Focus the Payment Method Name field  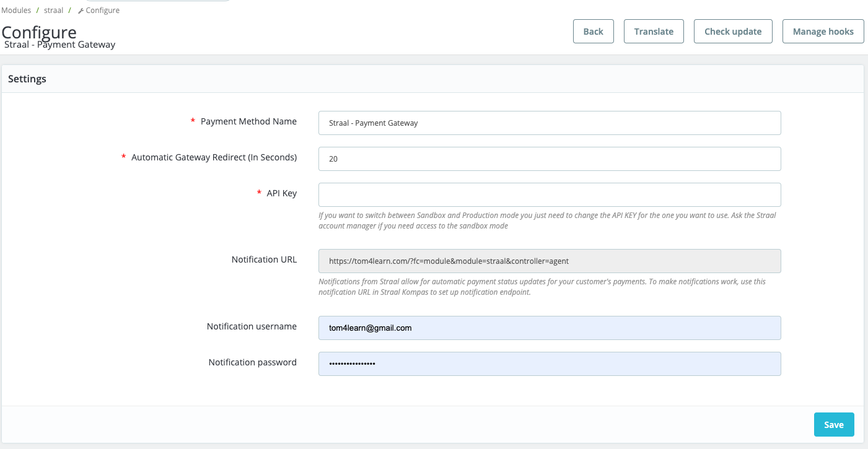[550, 123]
